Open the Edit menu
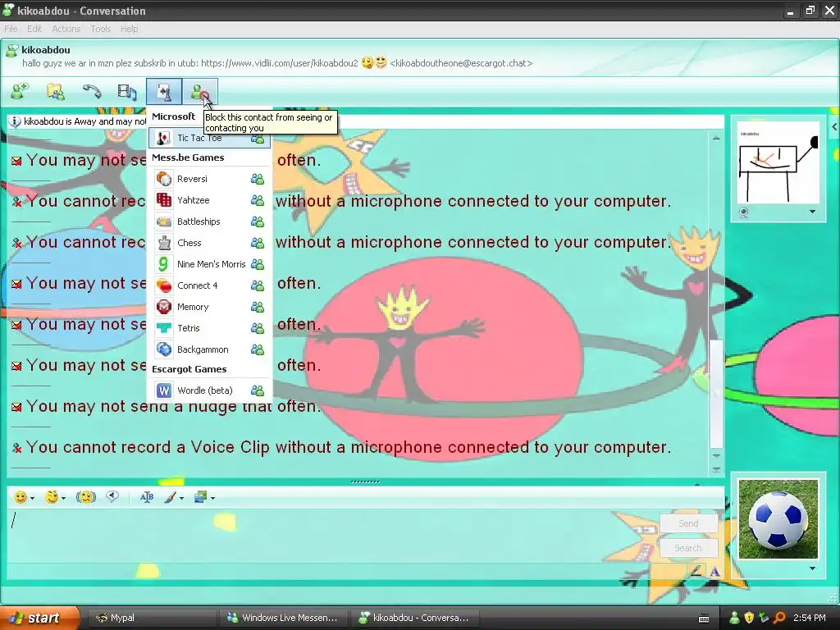Image resolution: width=840 pixels, height=630 pixels. click(x=34, y=29)
